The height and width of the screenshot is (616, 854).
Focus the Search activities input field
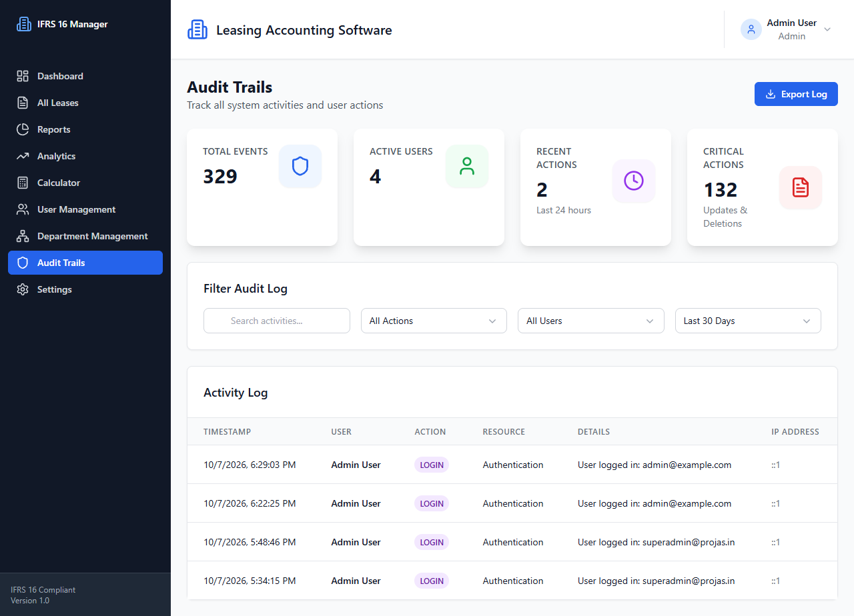click(277, 321)
